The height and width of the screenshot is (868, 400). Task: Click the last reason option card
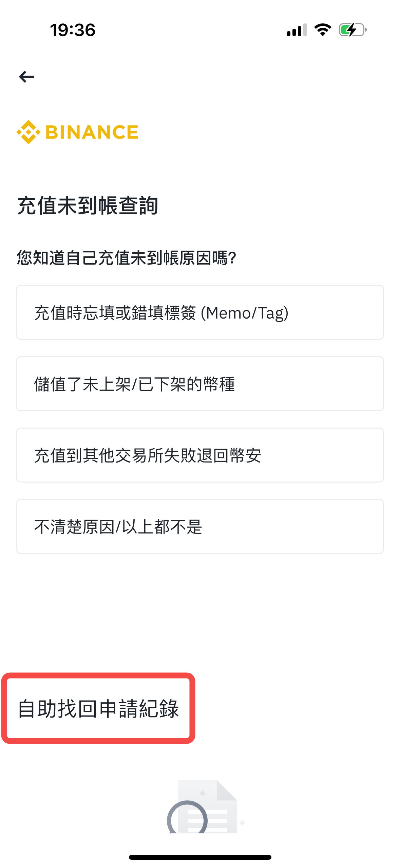[x=200, y=526]
